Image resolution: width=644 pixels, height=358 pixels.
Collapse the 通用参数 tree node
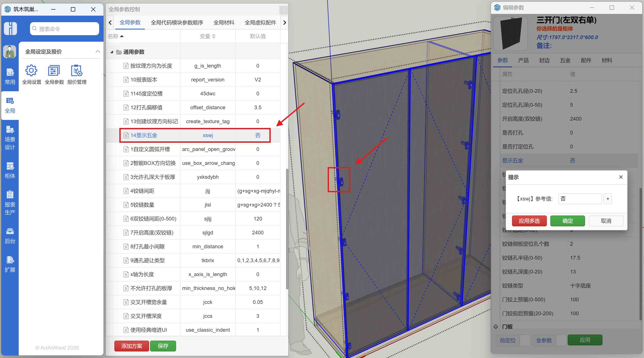(x=112, y=52)
